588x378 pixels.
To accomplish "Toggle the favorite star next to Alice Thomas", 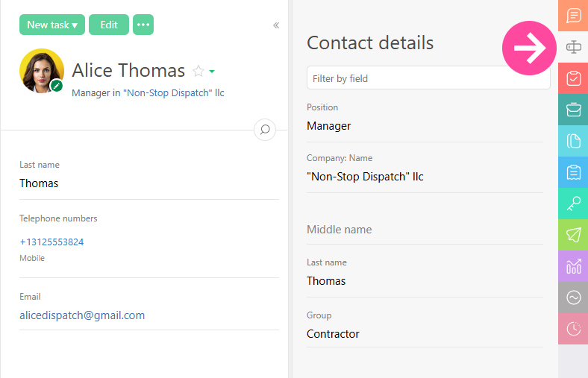I will pyautogui.click(x=198, y=71).
